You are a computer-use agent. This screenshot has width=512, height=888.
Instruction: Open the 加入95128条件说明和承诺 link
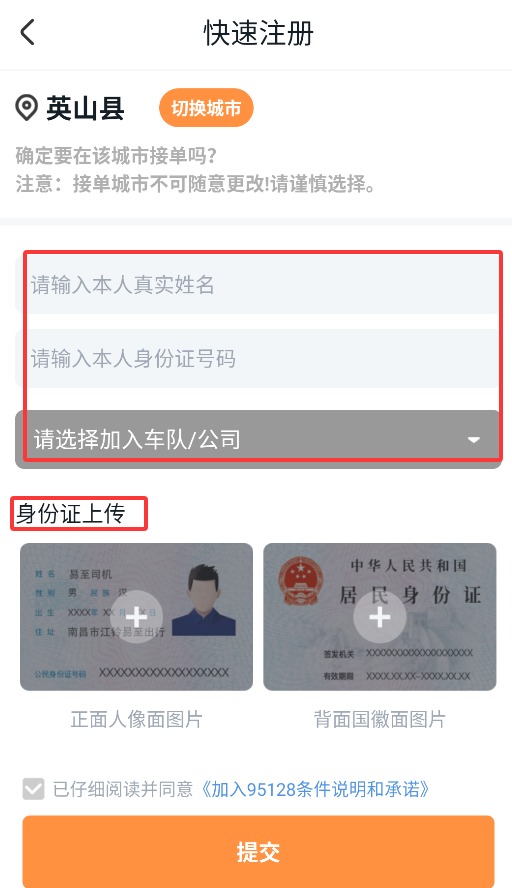point(315,789)
